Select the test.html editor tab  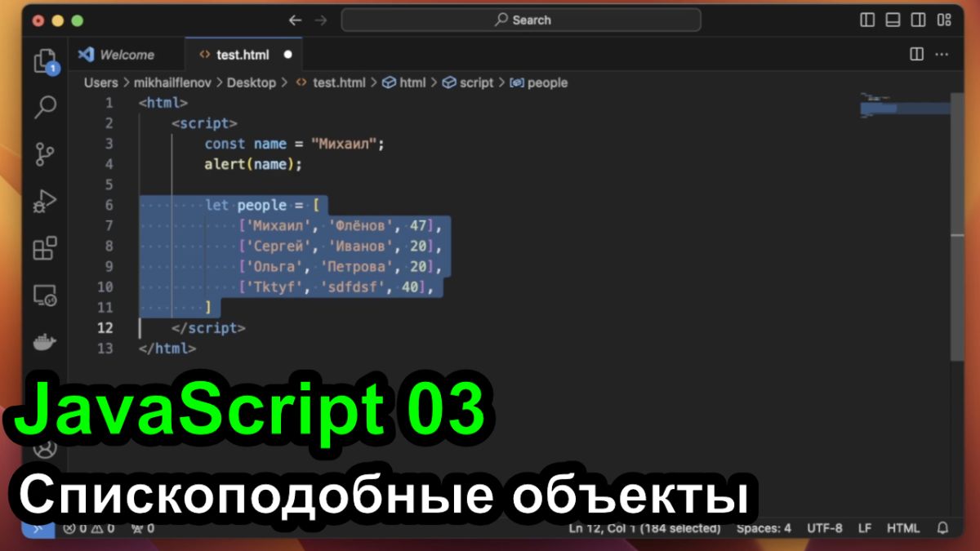pyautogui.click(x=243, y=56)
